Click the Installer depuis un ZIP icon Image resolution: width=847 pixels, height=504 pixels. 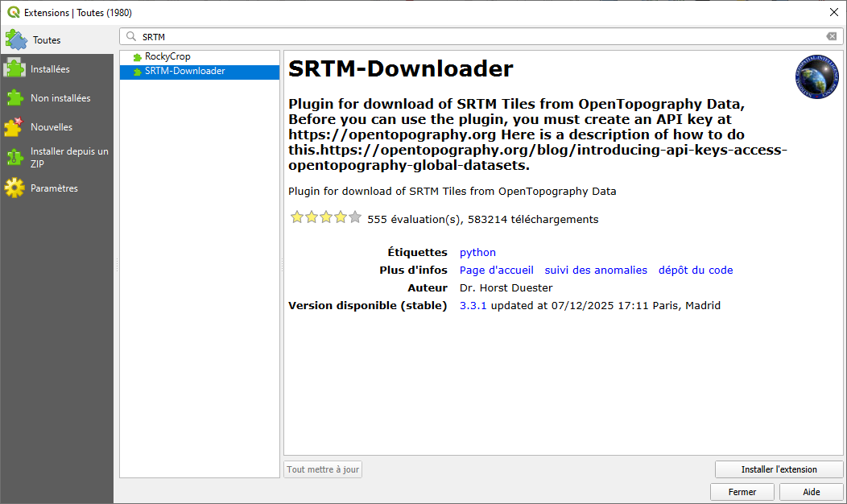(x=14, y=157)
